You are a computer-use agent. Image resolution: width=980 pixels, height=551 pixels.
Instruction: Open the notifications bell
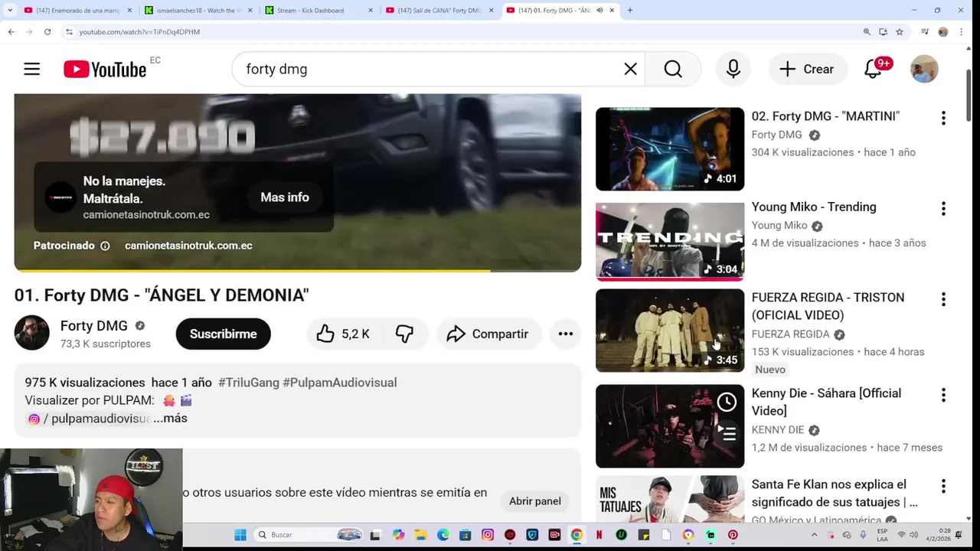tap(874, 69)
